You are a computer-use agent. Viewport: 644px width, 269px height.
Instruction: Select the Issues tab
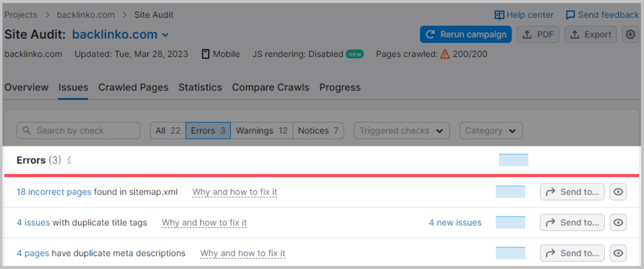click(x=73, y=87)
